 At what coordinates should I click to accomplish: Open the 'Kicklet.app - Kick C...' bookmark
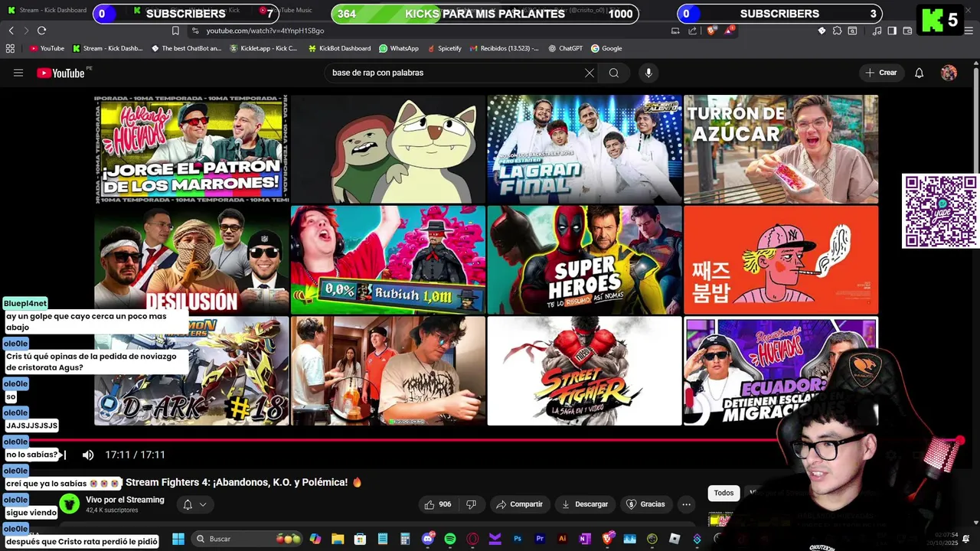263,48
